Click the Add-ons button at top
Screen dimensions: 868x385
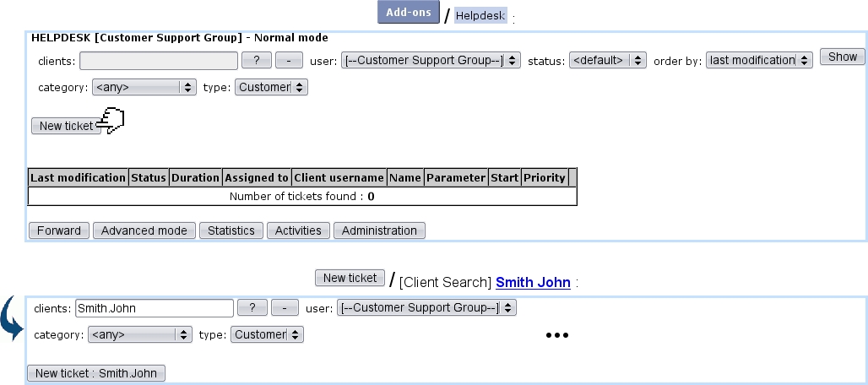(409, 13)
